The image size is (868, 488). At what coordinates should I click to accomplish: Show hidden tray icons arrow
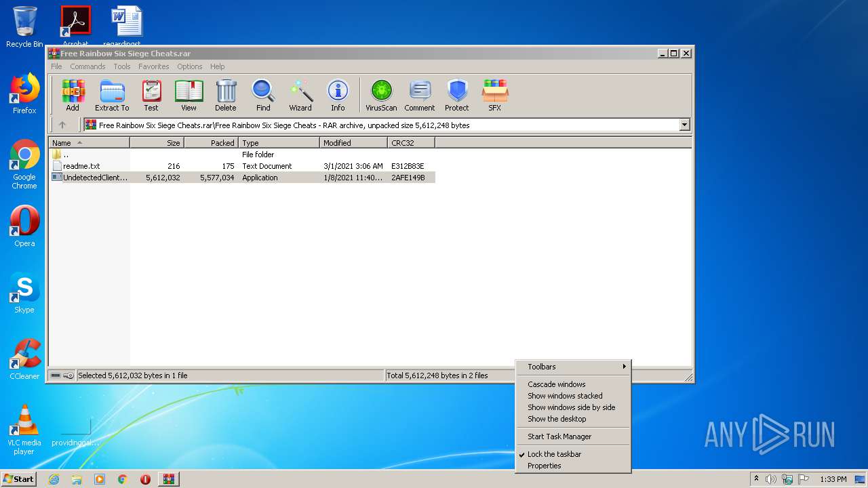pyautogui.click(x=756, y=479)
